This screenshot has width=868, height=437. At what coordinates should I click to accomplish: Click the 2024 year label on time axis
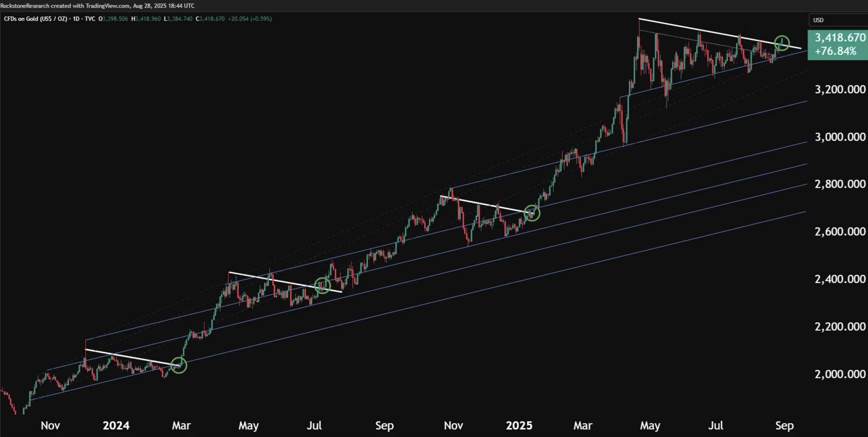(x=116, y=425)
